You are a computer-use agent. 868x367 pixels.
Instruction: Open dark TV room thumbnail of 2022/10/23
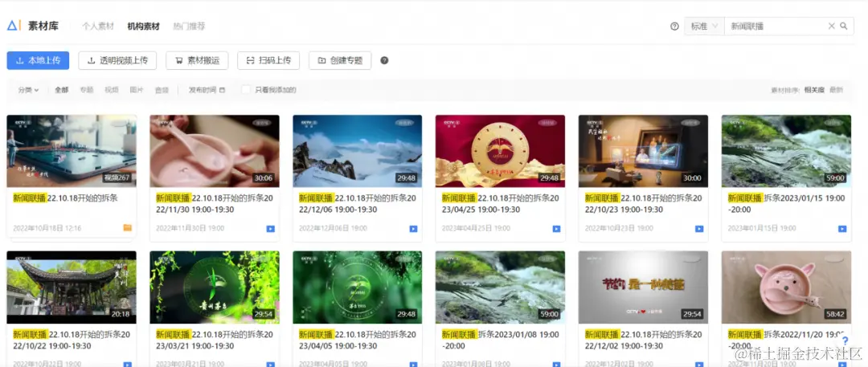pos(643,151)
